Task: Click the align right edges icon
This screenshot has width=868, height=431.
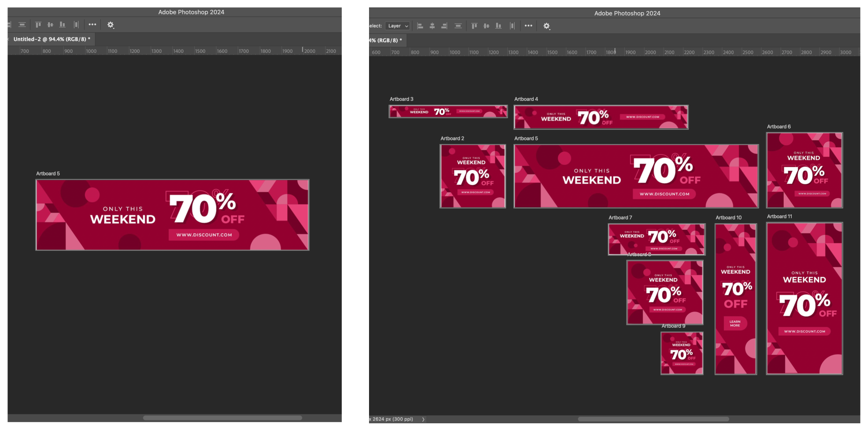Action: 444,26
